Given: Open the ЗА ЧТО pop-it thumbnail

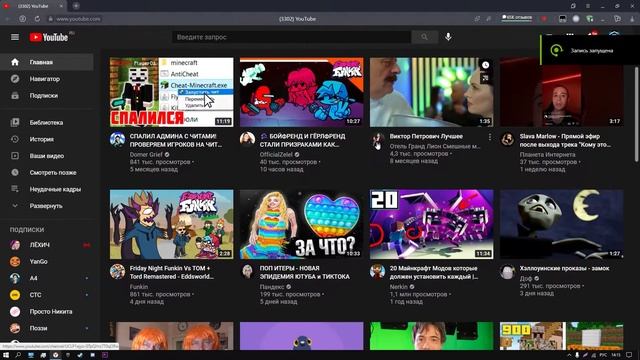Looking at the screenshot, I should 301,224.
